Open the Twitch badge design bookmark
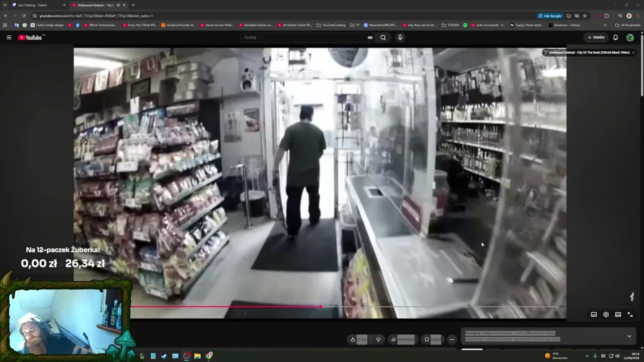The width and height of the screenshot is (644, 362). pyautogui.click(x=47, y=25)
